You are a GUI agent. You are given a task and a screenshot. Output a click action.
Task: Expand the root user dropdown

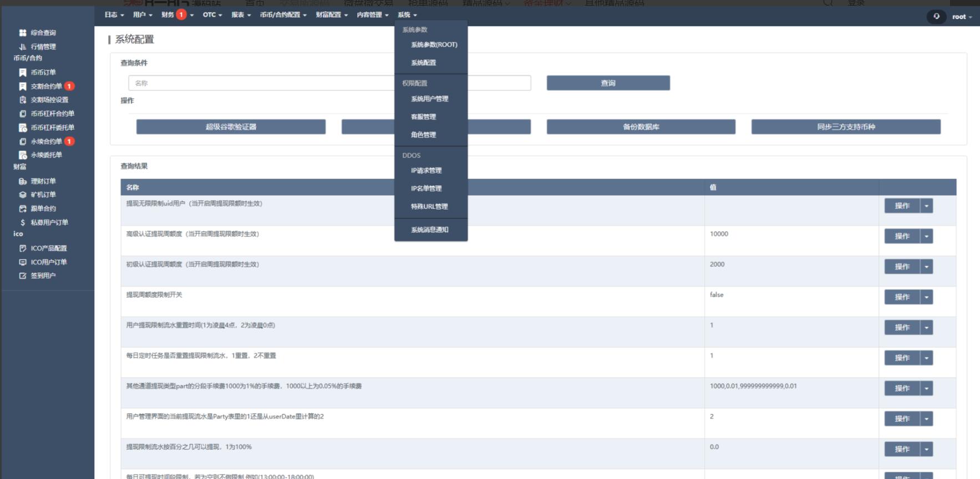pyautogui.click(x=962, y=17)
